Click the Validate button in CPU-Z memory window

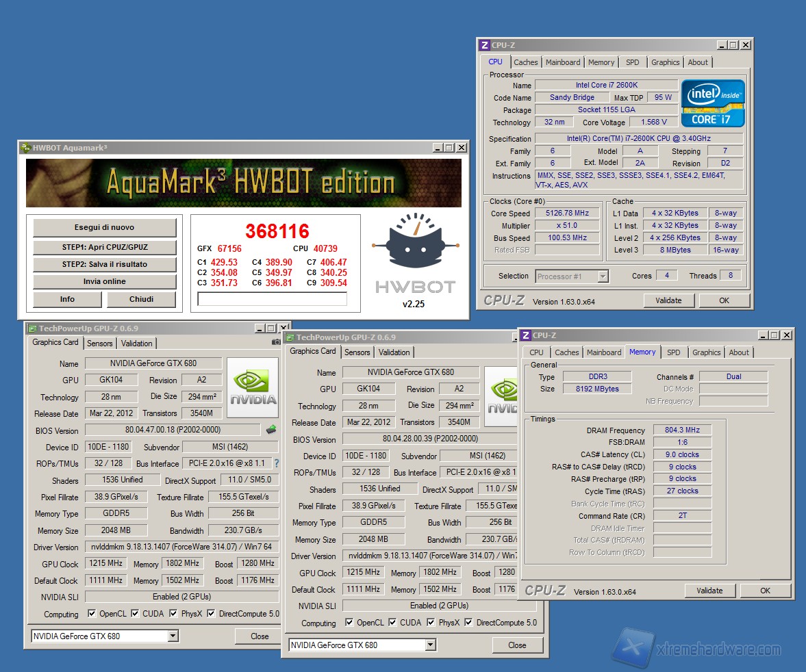[x=709, y=591]
